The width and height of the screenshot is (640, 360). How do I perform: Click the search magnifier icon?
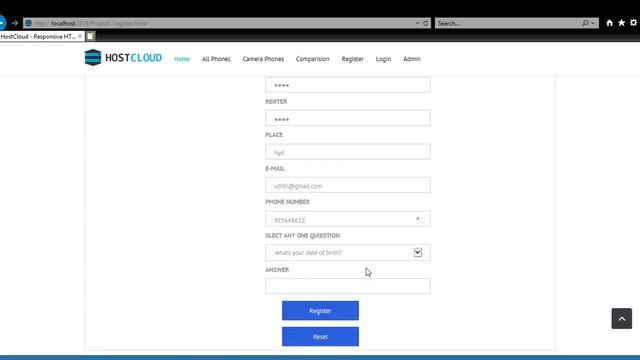(x=585, y=23)
